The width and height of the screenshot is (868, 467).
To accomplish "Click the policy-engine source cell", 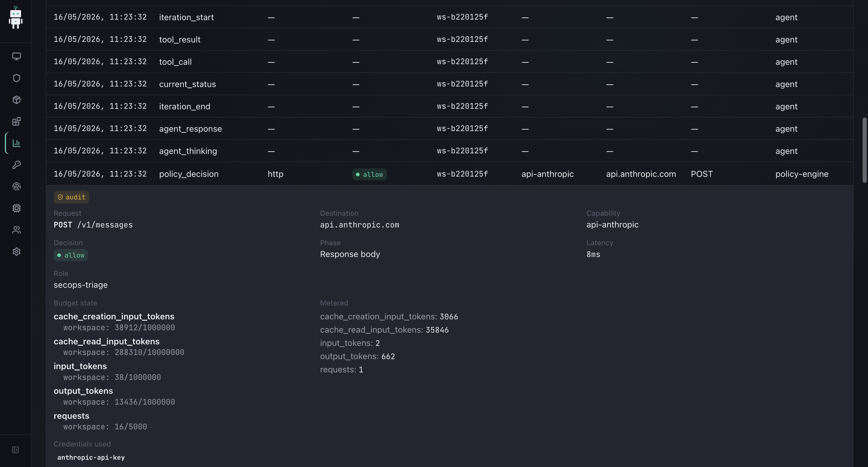I will 802,174.
